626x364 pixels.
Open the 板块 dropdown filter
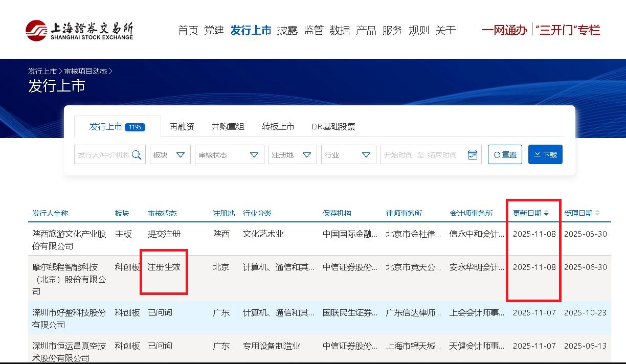pyautogui.click(x=170, y=154)
